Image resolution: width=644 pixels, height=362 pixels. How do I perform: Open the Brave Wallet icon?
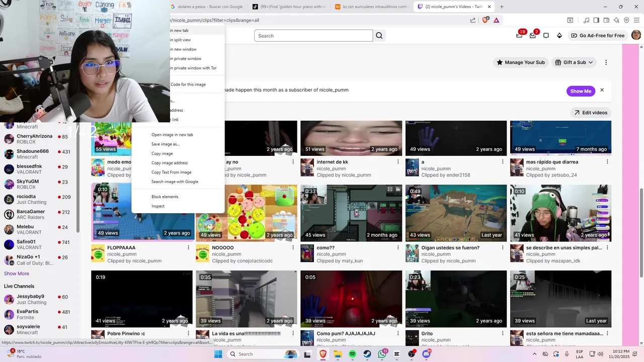pyautogui.click(x=606, y=20)
